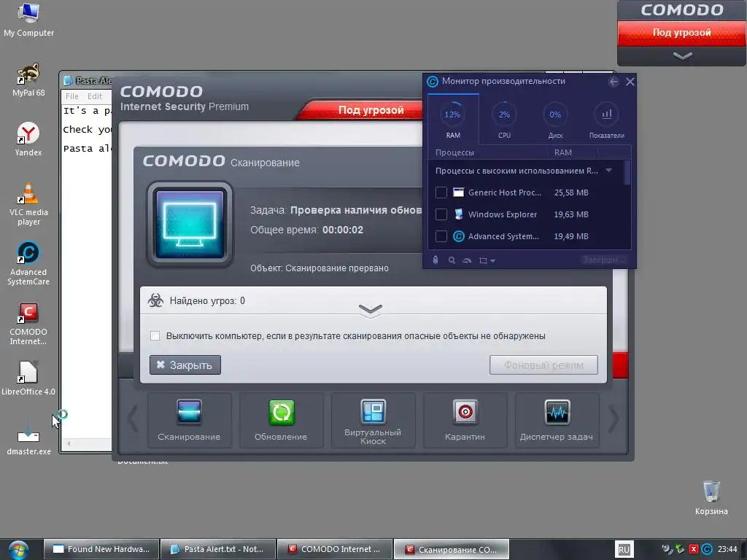
Task: Click the rocket boost icon in performance monitor
Action: pyautogui.click(x=436, y=260)
